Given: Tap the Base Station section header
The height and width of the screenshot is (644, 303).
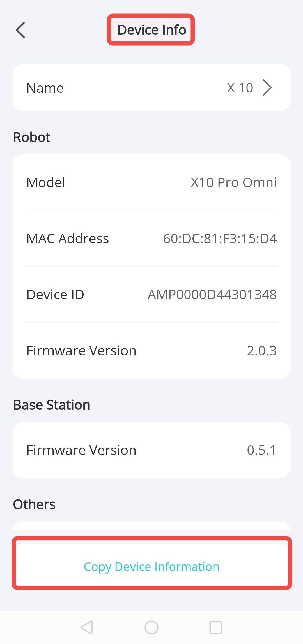Looking at the screenshot, I should (52, 405).
